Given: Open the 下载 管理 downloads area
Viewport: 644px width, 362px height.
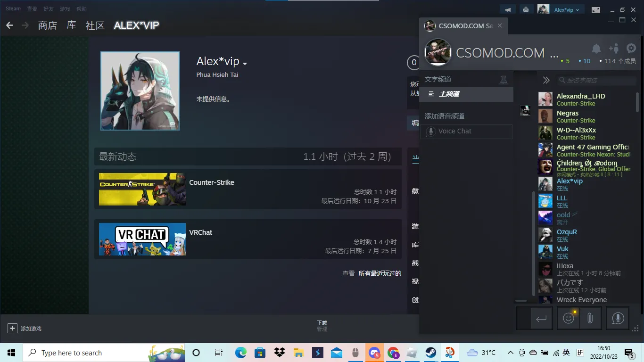Looking at the screenshot, I should (x=322, y=326).
